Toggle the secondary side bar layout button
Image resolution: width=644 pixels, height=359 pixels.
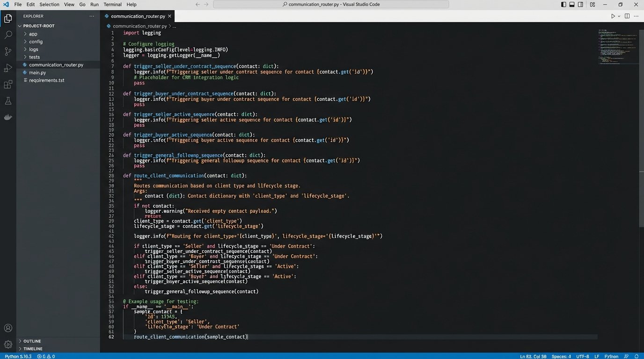581,5
